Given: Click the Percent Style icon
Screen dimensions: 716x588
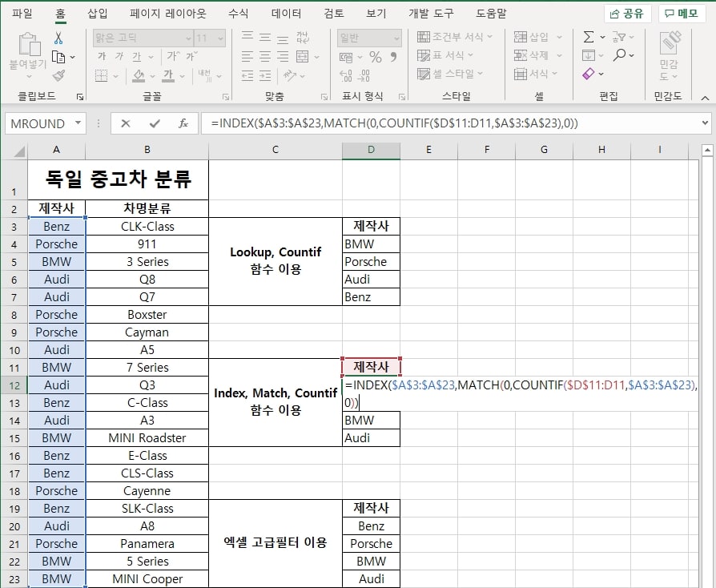Looking at the screenshot, I should (376, 57).
